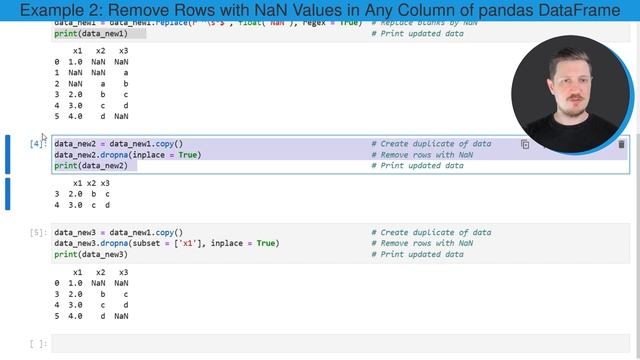Place cursor in 'data_new3 = data_new1.copy()' line

(x=119, y=233)
